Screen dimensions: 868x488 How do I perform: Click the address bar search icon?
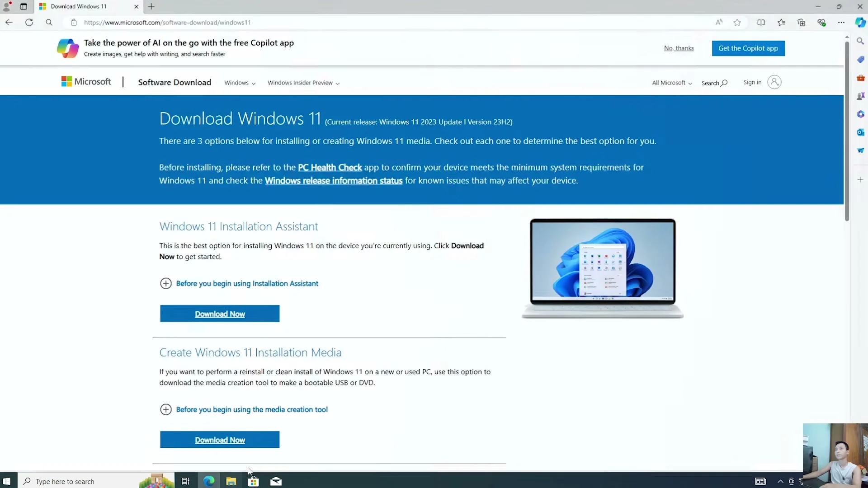(49, 22)
